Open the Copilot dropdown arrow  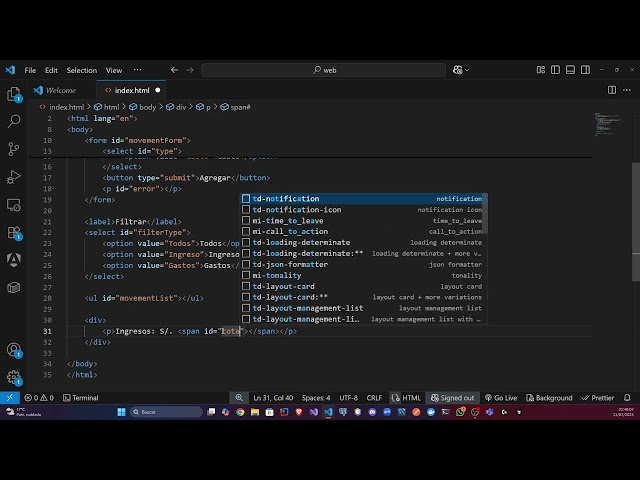click(x=467, y=70)
